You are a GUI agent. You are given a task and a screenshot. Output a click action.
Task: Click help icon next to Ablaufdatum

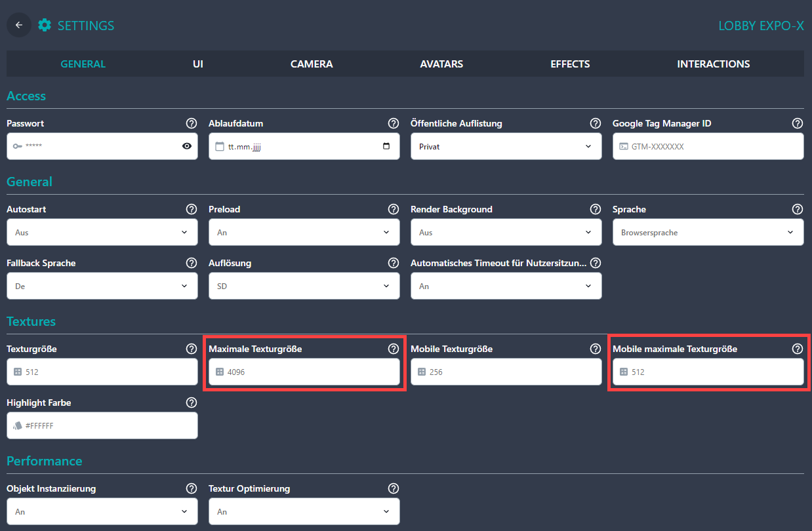[x=393, y=123]
